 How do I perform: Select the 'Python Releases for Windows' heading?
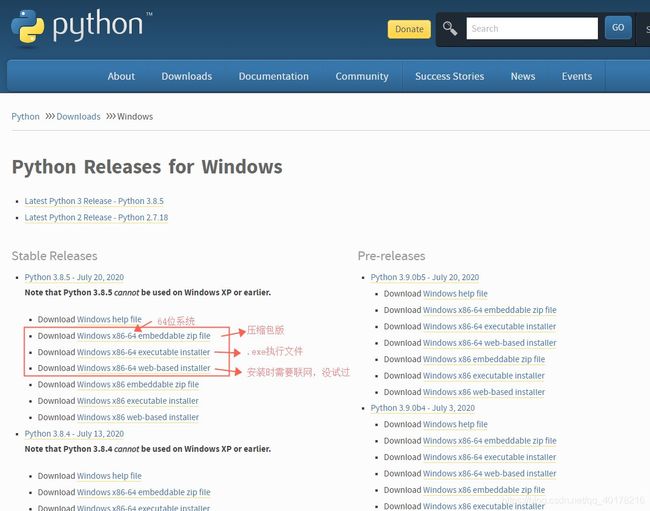coord(147,167)
